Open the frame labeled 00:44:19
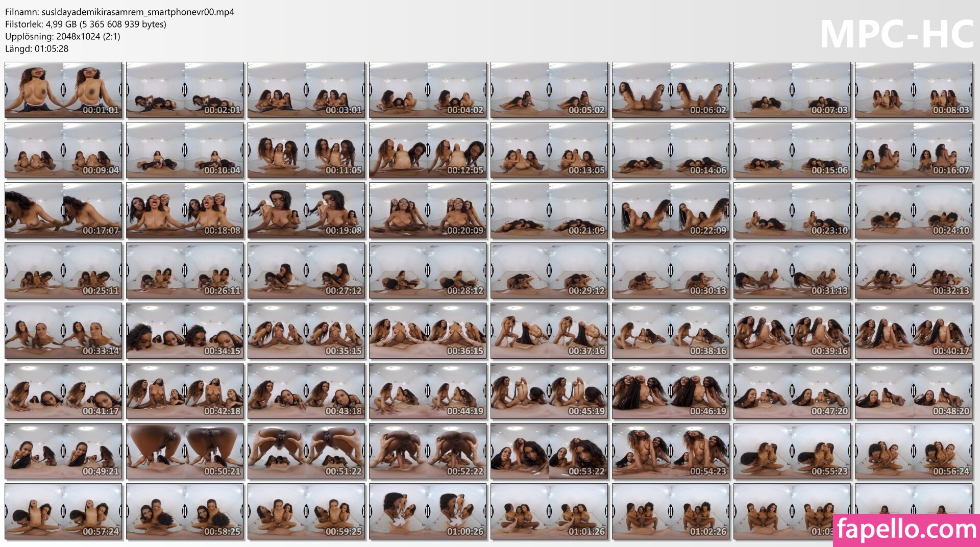Screen dimensions: 980x547 [x=428, y=391]
